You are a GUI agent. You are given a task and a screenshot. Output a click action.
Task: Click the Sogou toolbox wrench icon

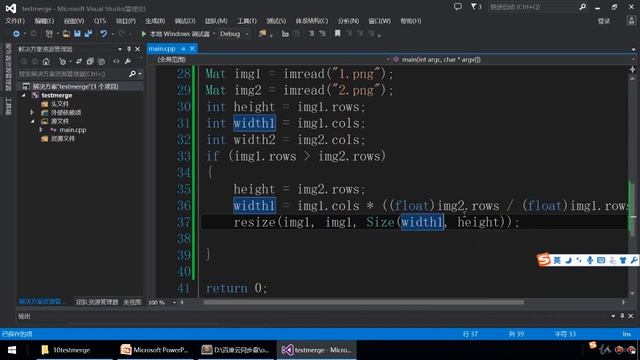(x=633, y=260)
